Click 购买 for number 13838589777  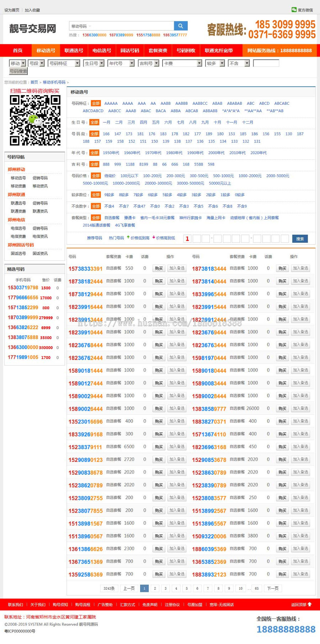pos(282,409)
